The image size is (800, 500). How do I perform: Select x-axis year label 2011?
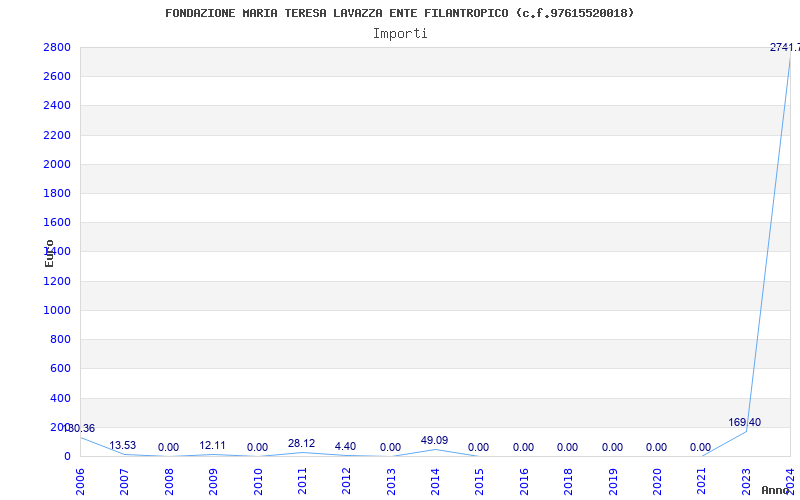[x=303, y=481]
